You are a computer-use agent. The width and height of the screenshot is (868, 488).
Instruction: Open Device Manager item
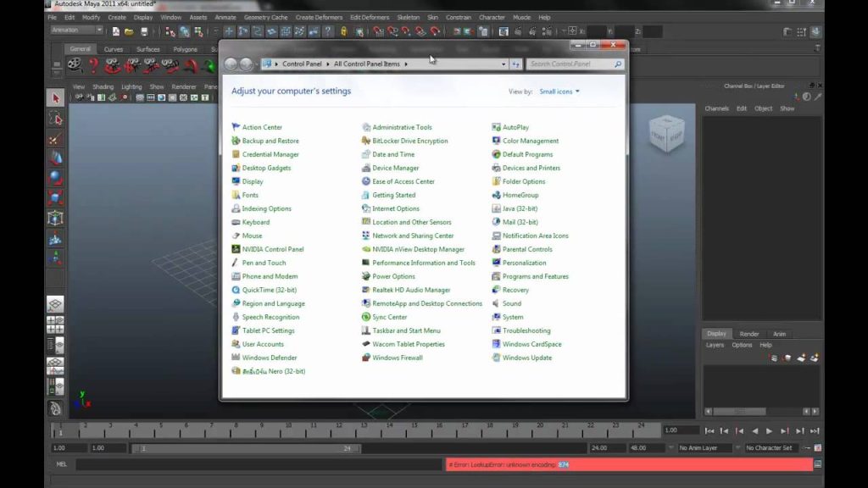point(395,169)
